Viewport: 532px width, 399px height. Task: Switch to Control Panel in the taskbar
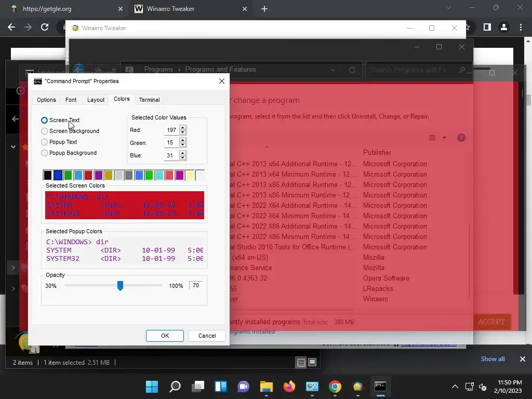coord(312,387)
